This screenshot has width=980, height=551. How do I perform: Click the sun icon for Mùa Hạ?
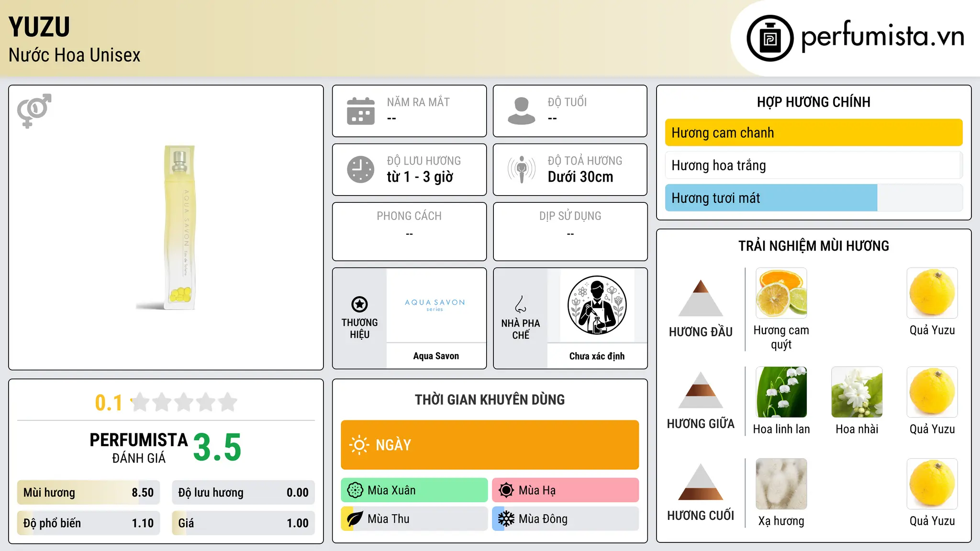click(506, 490)
